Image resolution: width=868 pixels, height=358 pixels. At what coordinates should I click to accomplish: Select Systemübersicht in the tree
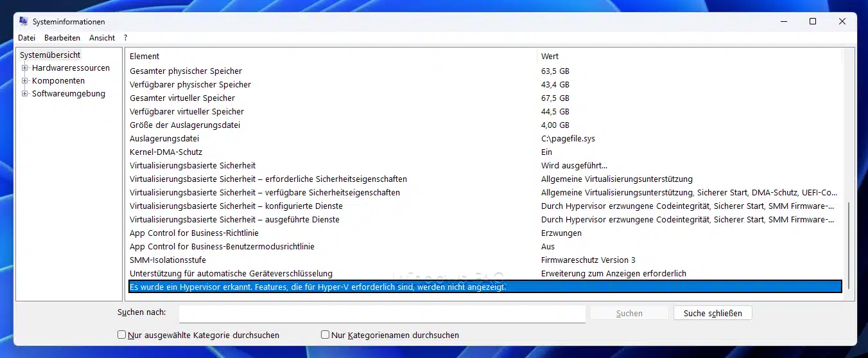tap(50, 55)
